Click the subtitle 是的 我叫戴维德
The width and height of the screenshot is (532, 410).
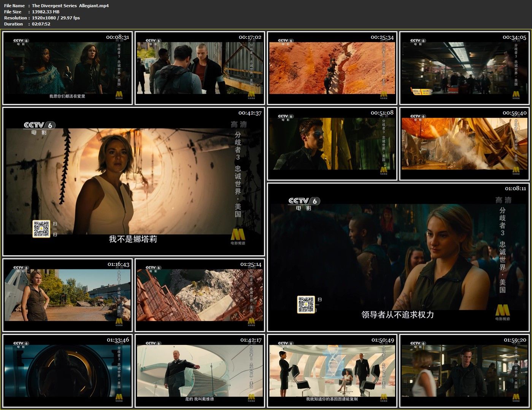(x=200, y=399)
